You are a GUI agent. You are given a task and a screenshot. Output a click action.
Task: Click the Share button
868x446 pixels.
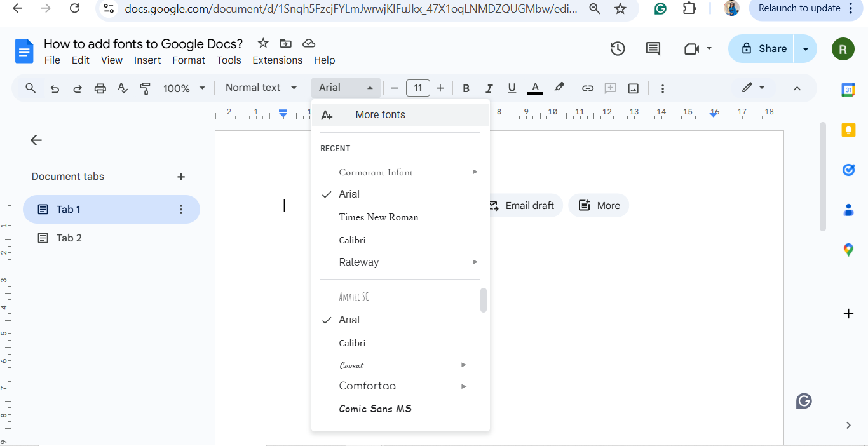pyautogui.click(x=761, y=49)
